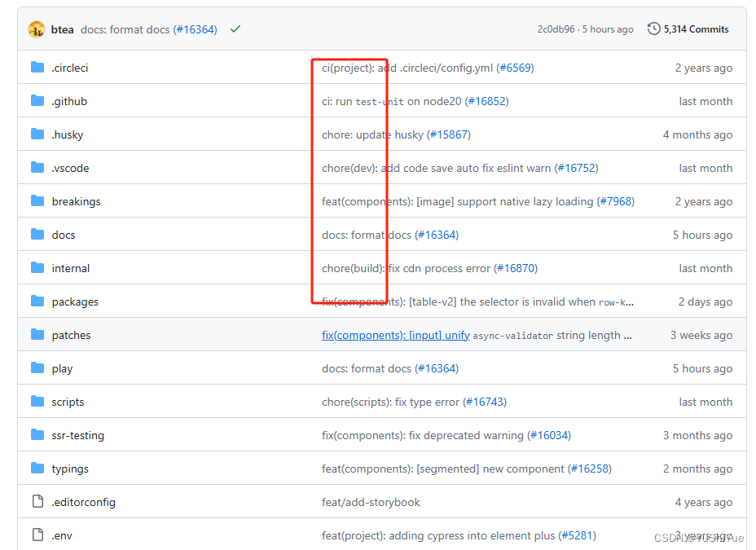Open commit hash 2c0db96
756x550 pixels.
pyautogui.click(x=554, y=29)
